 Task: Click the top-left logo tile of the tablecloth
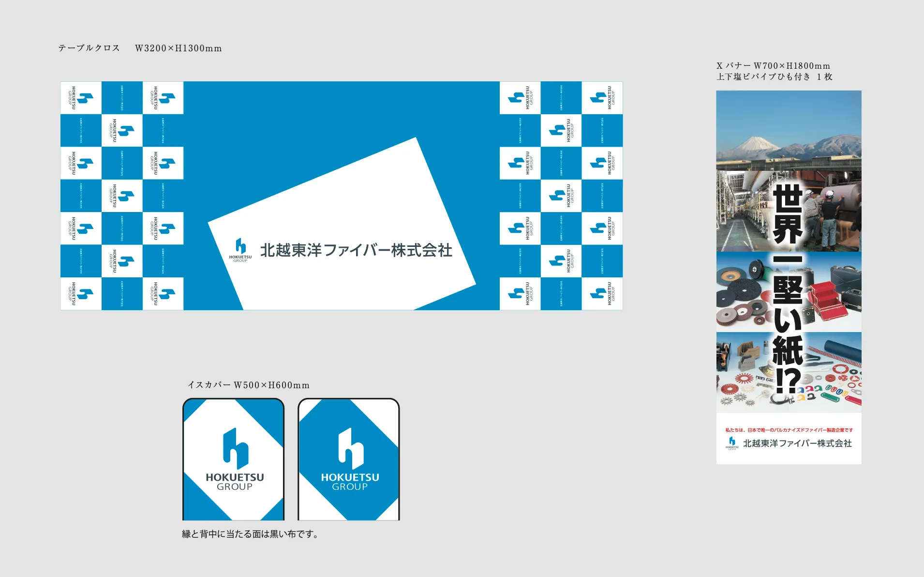[81, 98]
